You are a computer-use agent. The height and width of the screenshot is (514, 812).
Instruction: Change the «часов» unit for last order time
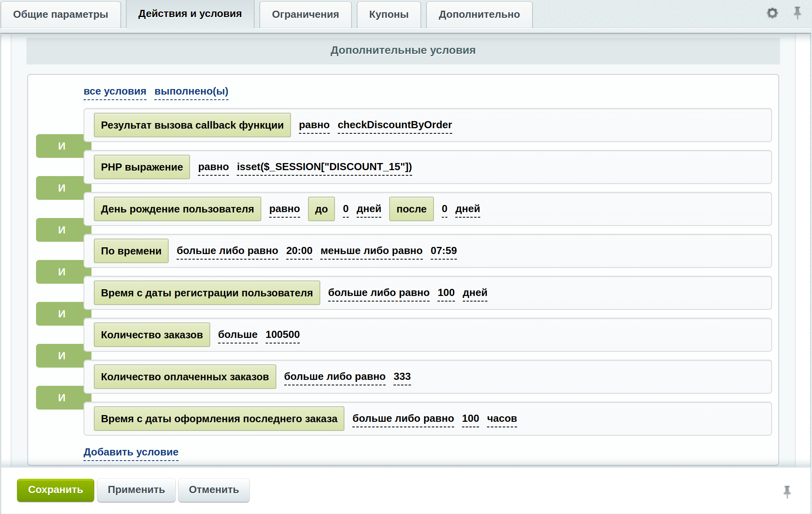pos(502,419)
